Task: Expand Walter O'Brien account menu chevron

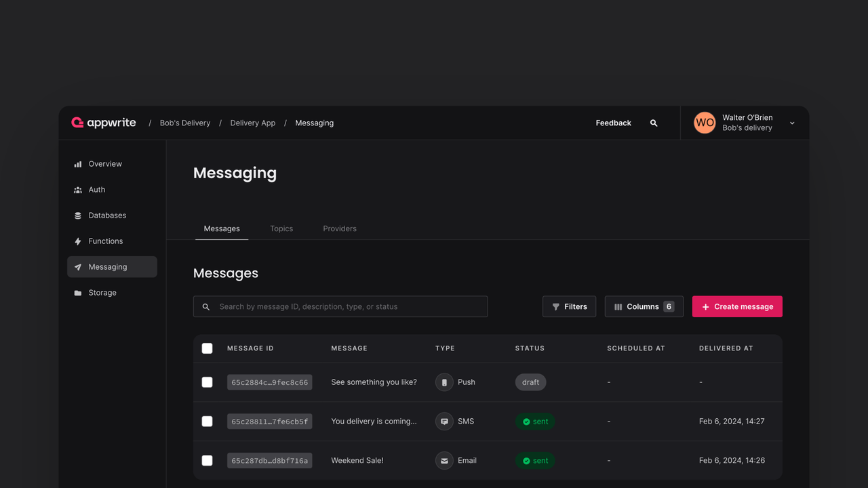Action: coord(792,123)
